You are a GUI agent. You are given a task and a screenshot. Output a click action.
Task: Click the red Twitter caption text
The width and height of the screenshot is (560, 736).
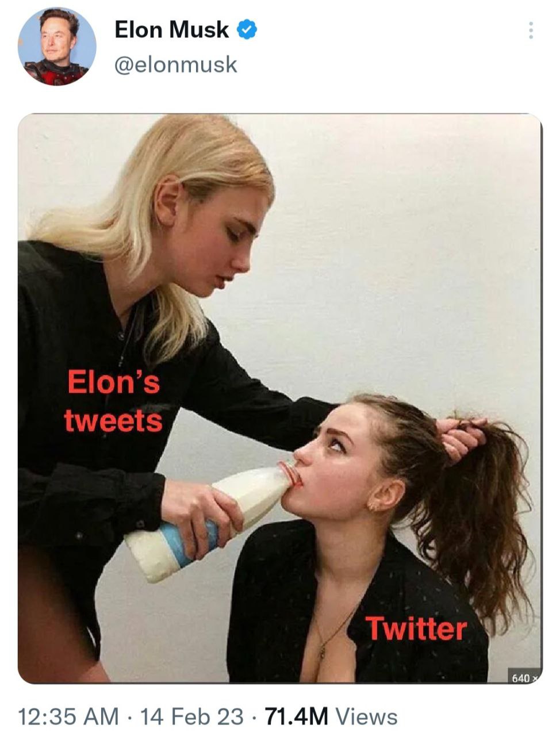415,628
